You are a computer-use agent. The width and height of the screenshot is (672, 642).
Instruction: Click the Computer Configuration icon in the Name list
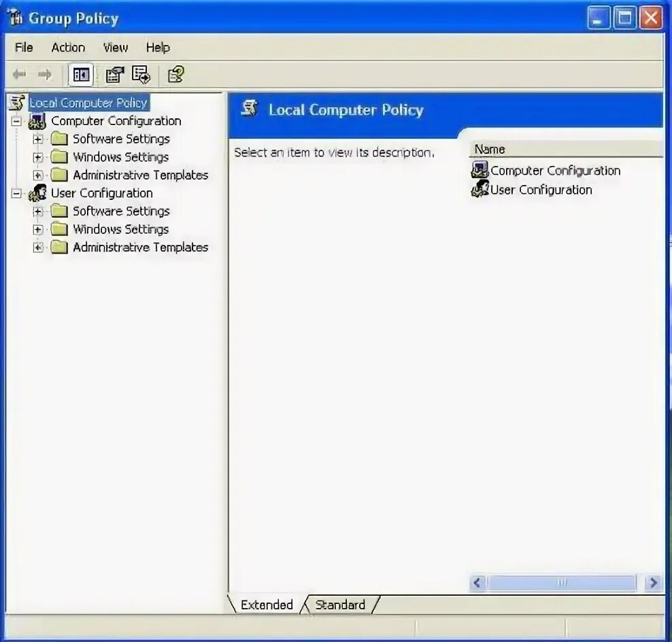coord(480,170)
